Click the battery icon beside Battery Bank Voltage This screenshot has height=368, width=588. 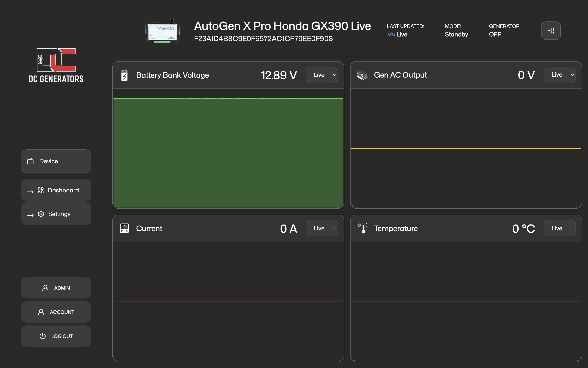(124, 75)
